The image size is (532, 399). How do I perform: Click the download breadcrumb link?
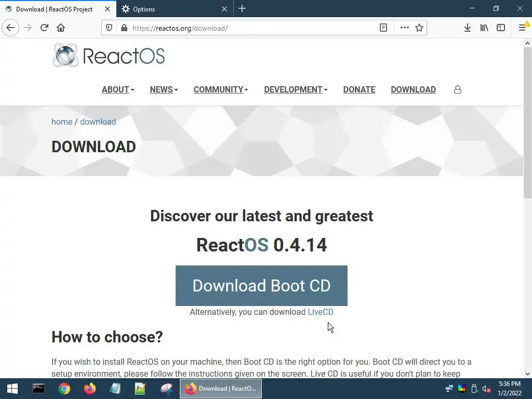(x=98, y=122)
